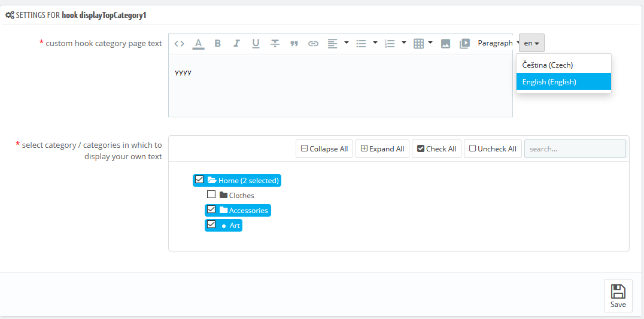The image size is (644, 319).
Task: Toggle italic formatting
Action: tap(236, 43)
